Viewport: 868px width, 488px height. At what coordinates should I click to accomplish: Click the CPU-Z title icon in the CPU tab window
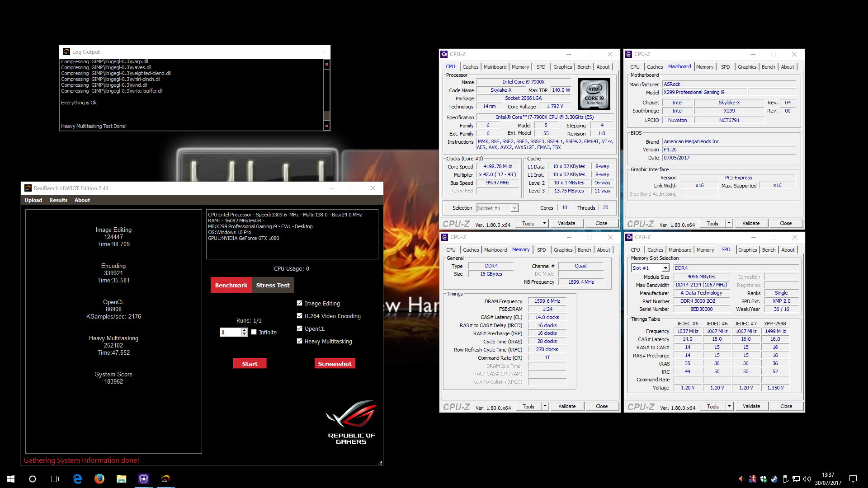click(x=444, y=54)
